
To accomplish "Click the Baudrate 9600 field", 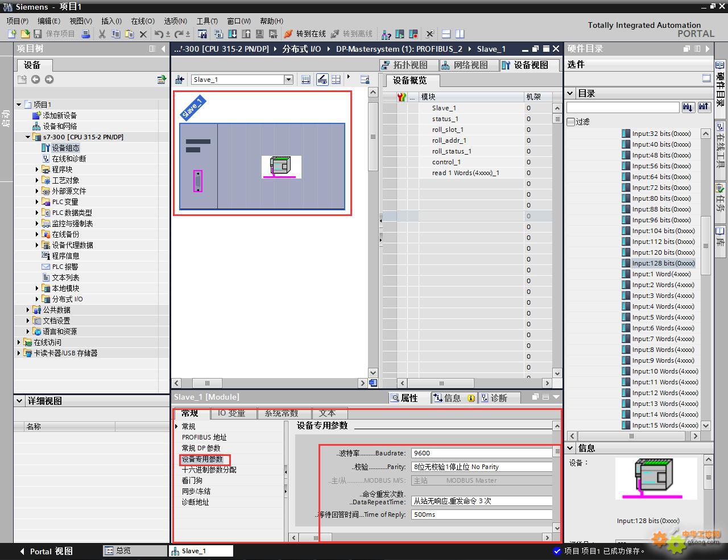I will click(x=482, y=453).
